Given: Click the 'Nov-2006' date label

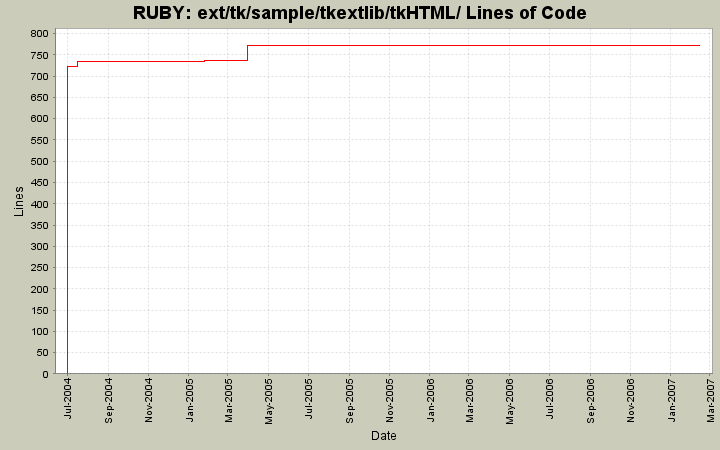Looking at the screenshot, I should pos(630,400).
